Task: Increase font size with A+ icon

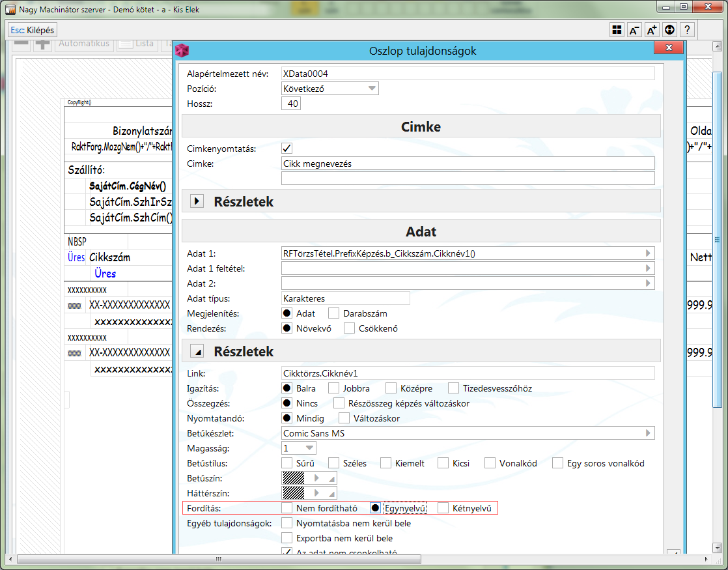Action: pyautogui.click(x=652, y=30)
